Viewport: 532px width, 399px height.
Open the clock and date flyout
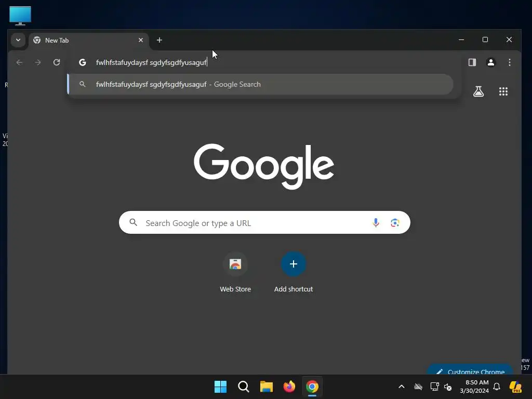click(474, 387)
